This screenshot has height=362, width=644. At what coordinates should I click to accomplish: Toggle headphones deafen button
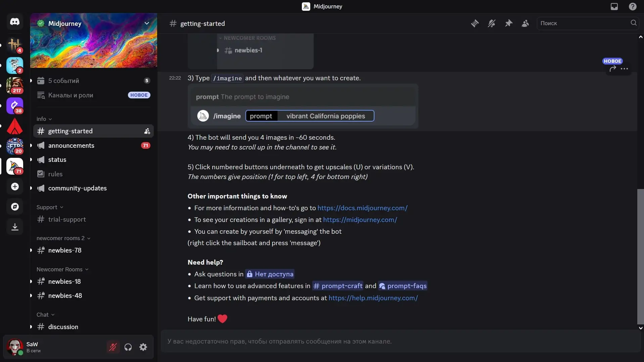point(128,347)
